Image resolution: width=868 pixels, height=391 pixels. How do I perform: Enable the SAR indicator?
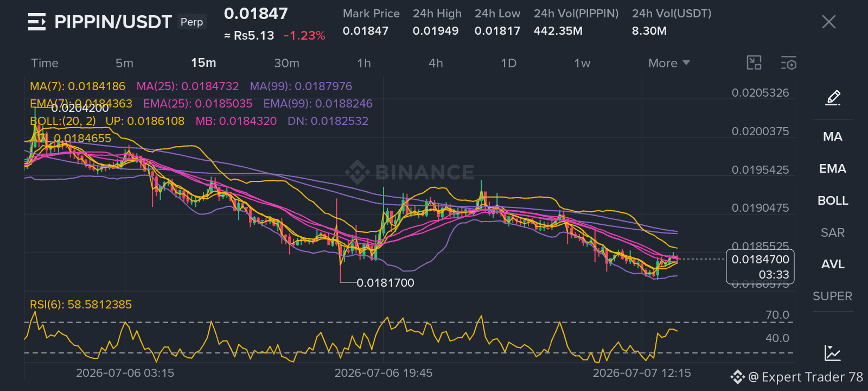click(x=833, y=233)
